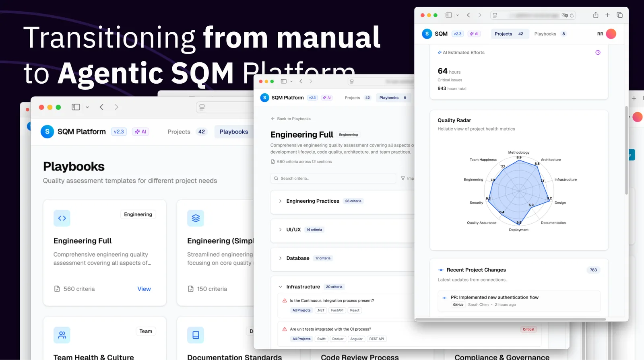Screen dimensions: 644x360
Task: Expand the UI/UX section
Action: (x=280, y=230)
